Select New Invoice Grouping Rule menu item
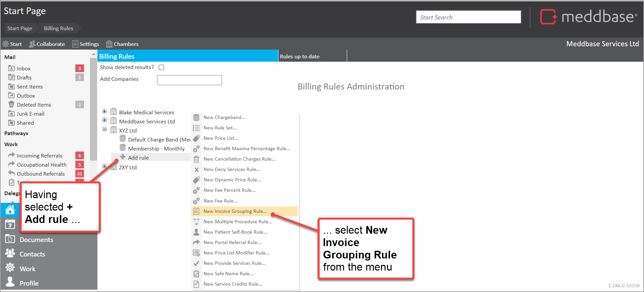The width and height of the screenshot is (644, 292). coord(235,211)
